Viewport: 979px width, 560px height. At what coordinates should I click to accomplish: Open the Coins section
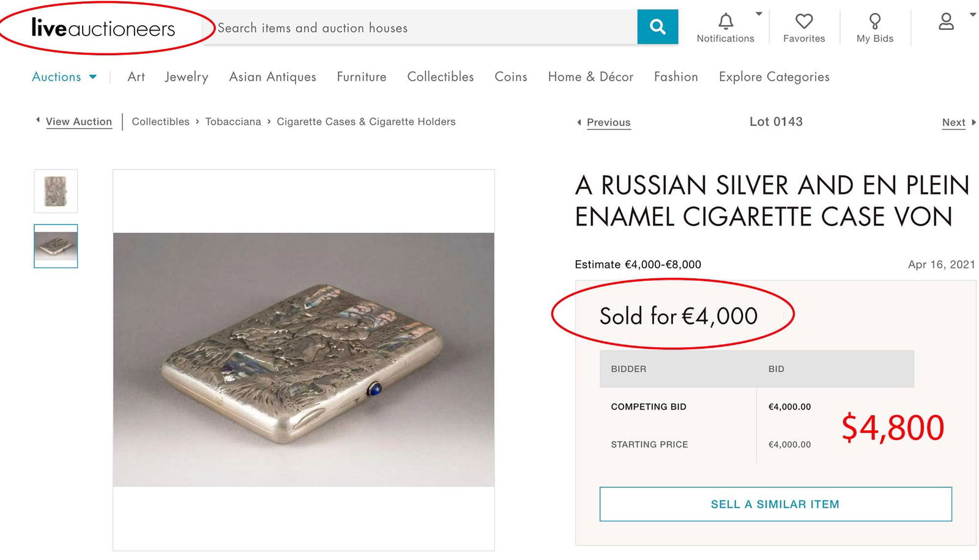[511, 77]
